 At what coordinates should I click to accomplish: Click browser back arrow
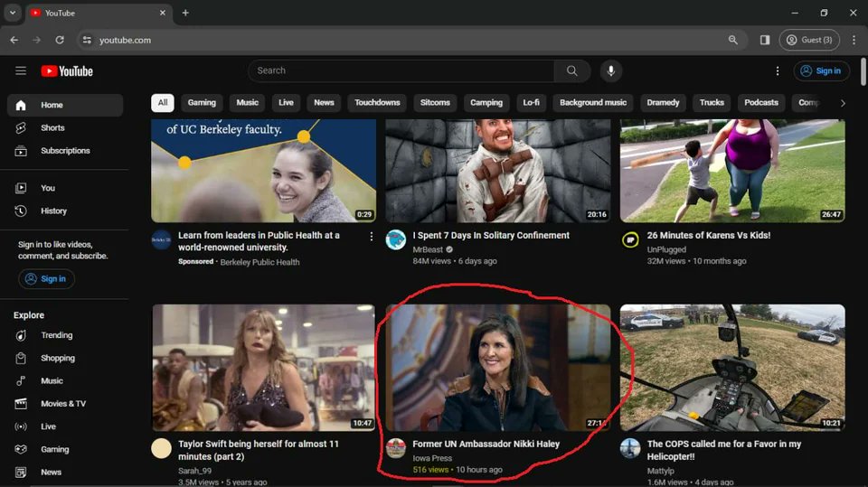(x=14, y=40)
